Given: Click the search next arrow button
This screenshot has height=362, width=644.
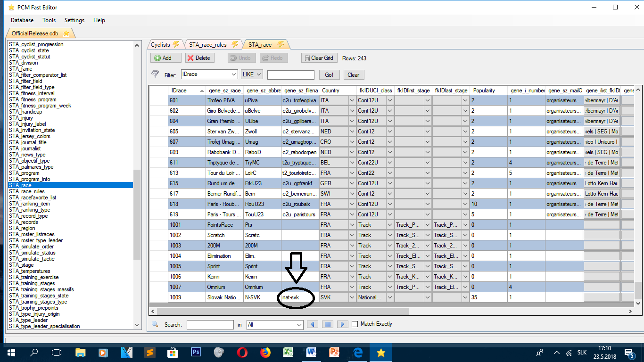Looking at the screenshot, I should click(343, 324).
